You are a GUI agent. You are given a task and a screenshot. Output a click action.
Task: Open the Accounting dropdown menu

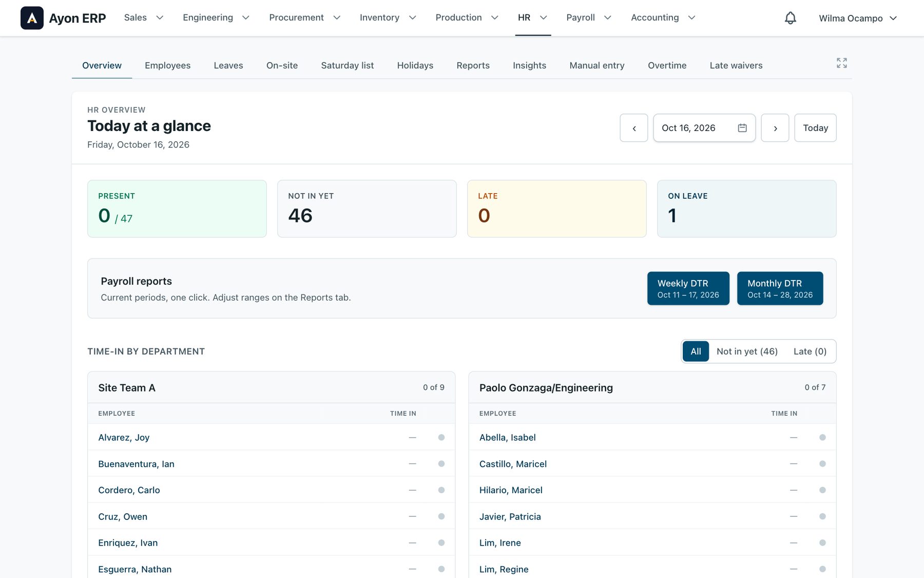pyautogui.click(x=663, y=17)
